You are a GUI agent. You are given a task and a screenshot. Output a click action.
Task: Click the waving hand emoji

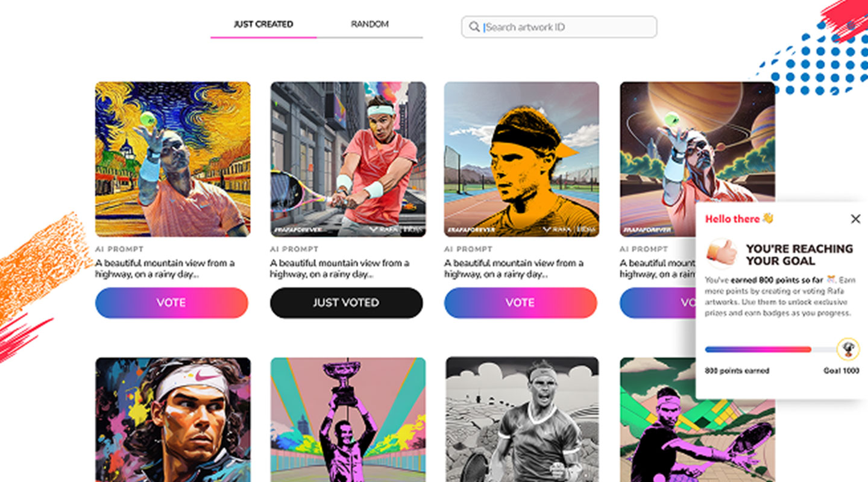coord(767,218)
